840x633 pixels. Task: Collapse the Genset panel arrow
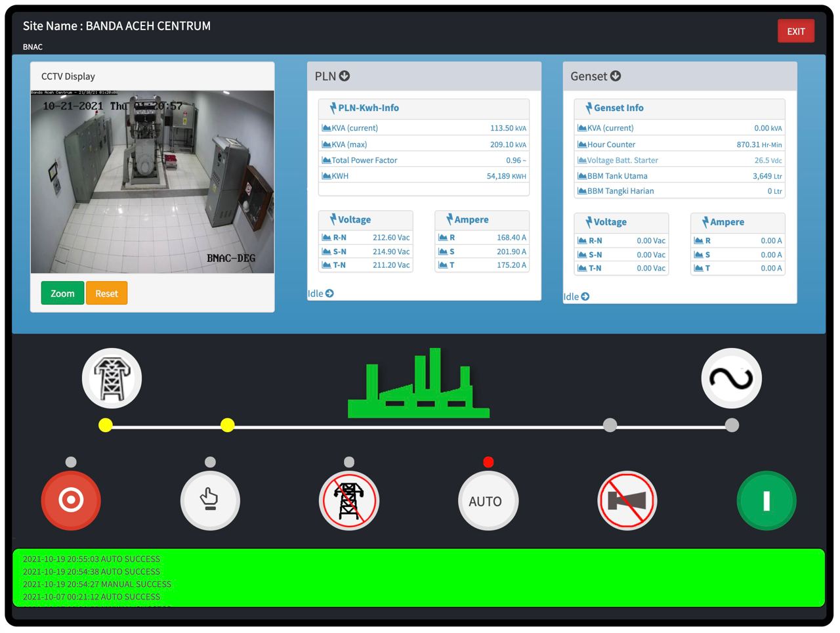616,76
